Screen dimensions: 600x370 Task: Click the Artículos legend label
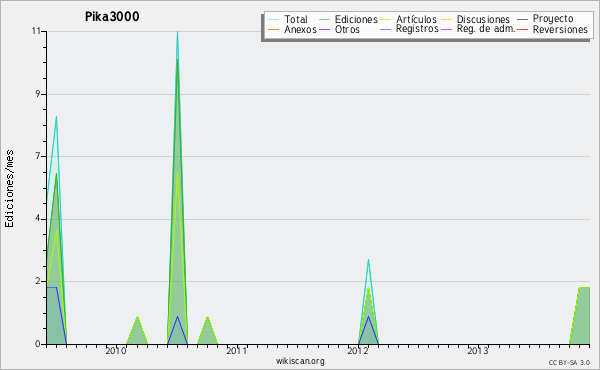pos(416,19)
